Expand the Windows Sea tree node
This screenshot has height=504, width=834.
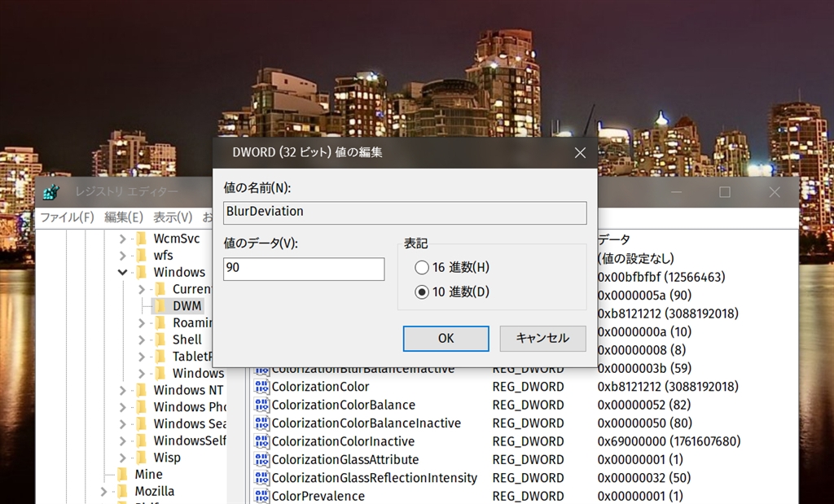click(122, 424)
